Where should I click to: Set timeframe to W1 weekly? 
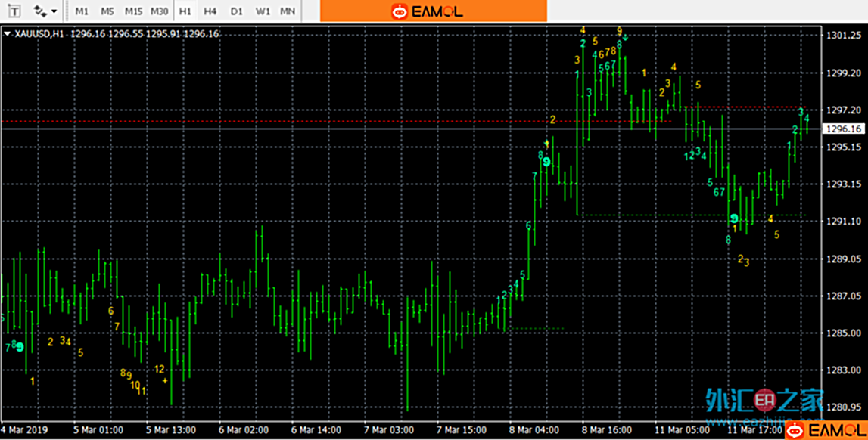point(263,11)
